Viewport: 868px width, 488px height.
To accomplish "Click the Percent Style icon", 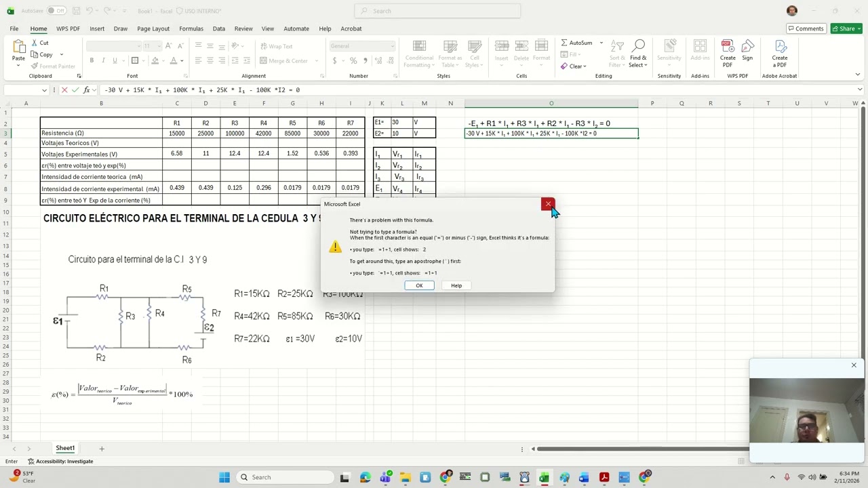I will pos(353,60).
